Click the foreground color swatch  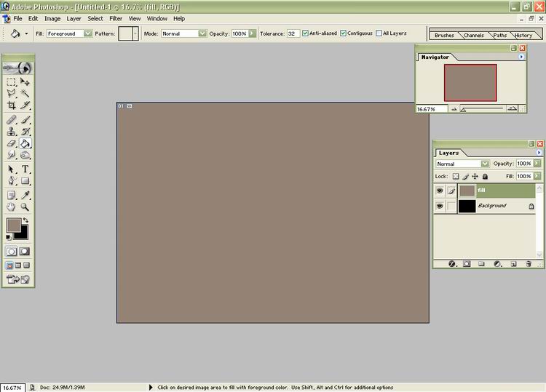(14, 225)
